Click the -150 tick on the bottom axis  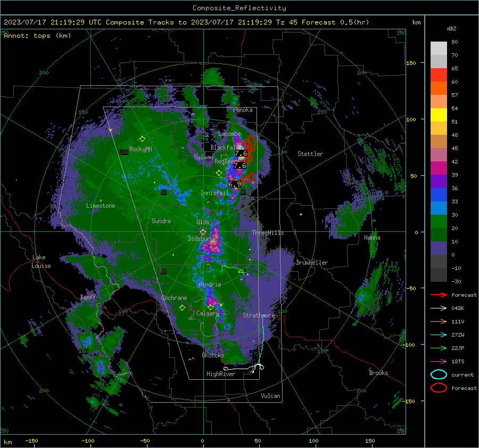tap(31, 441)
